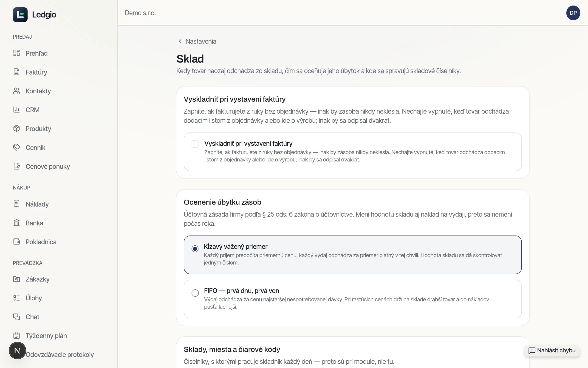Click the CRM chart icon
Image resolution: width=588 pixels, height=368 pixels.
(17, 109)
